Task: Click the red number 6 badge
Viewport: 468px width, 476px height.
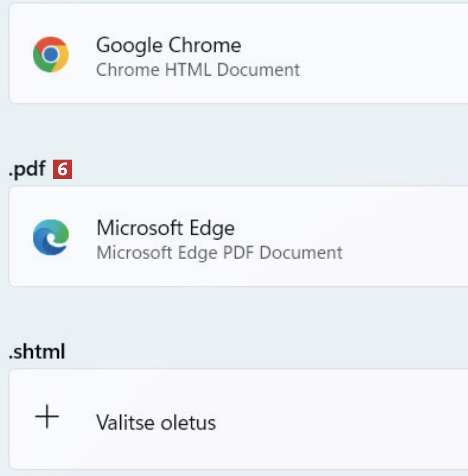Action: click(63, 170)
